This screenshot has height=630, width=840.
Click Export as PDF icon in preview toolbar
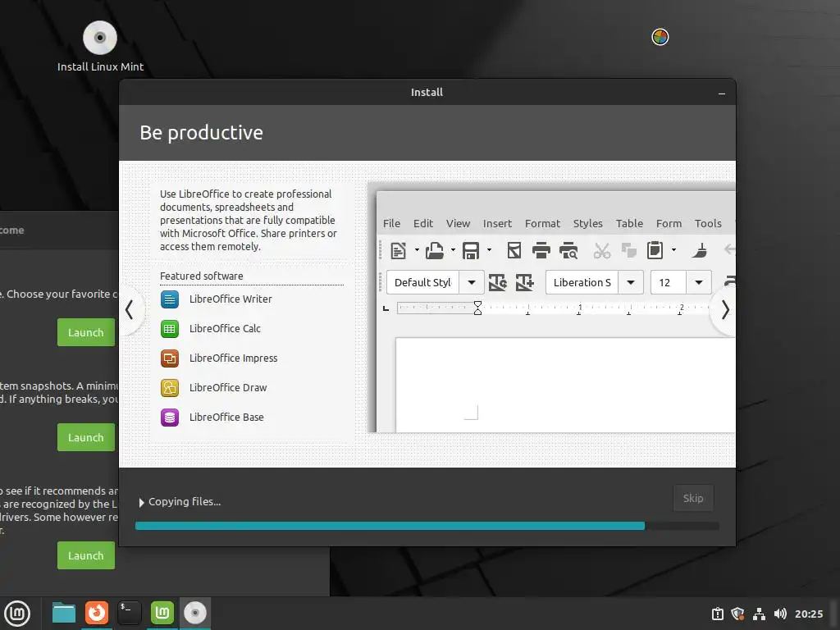click(x=514, y=250)
